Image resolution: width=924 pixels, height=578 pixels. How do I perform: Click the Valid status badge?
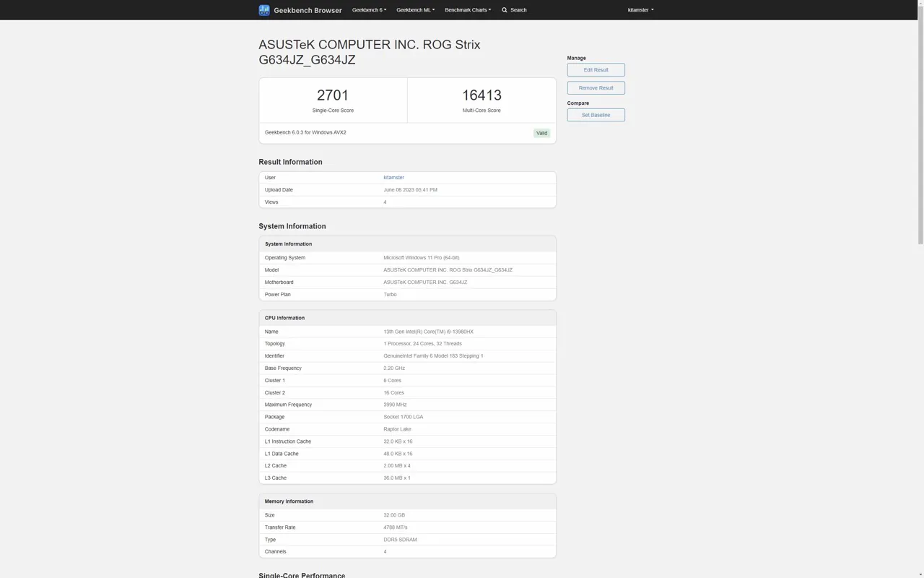coord(541,133)
